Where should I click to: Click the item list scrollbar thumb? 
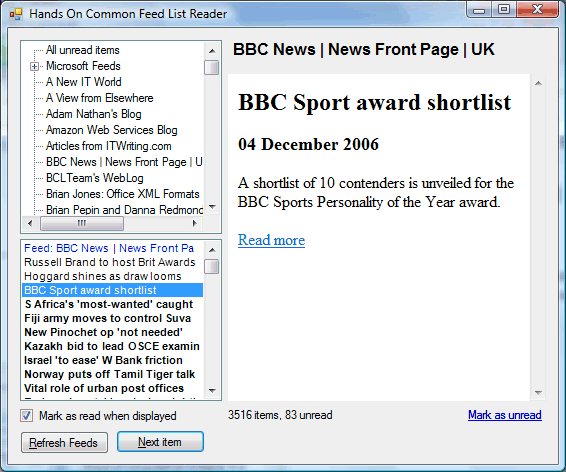pos(212,267)
